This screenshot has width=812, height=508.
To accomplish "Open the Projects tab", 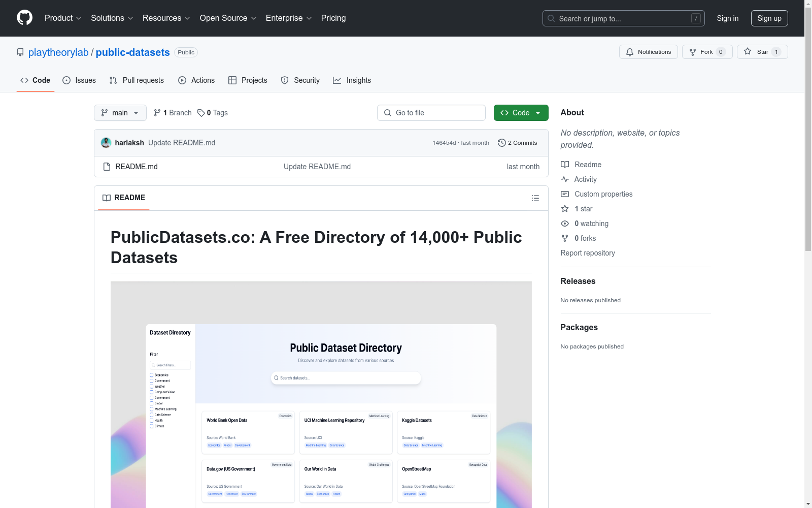I will 248,80.
